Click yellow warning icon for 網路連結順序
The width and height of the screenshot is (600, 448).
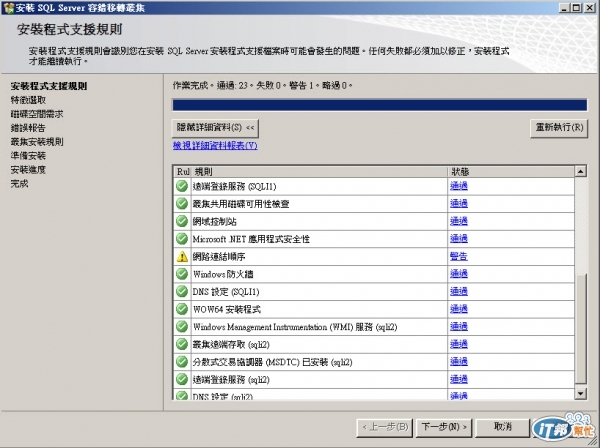[182, 256]
